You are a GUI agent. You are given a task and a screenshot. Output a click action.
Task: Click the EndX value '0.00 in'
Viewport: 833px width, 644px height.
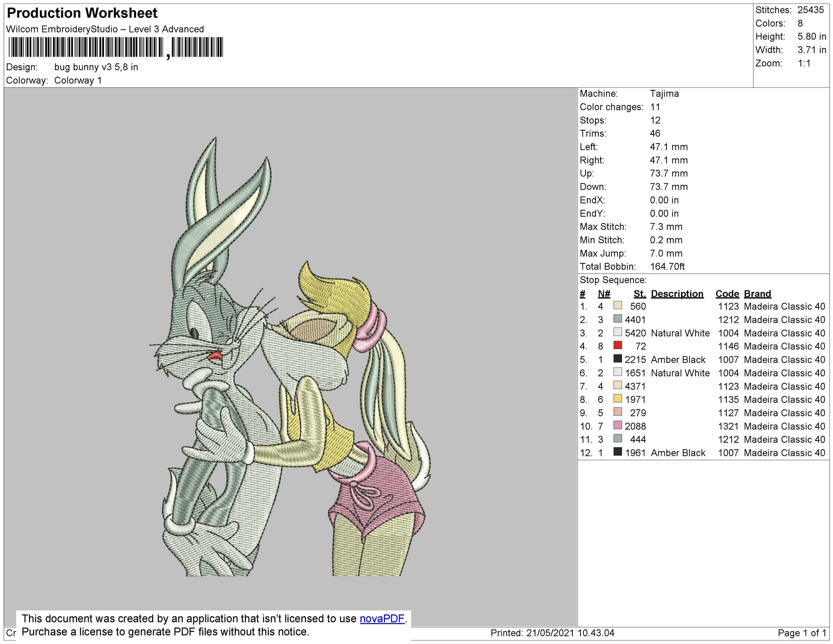(665, 200)
